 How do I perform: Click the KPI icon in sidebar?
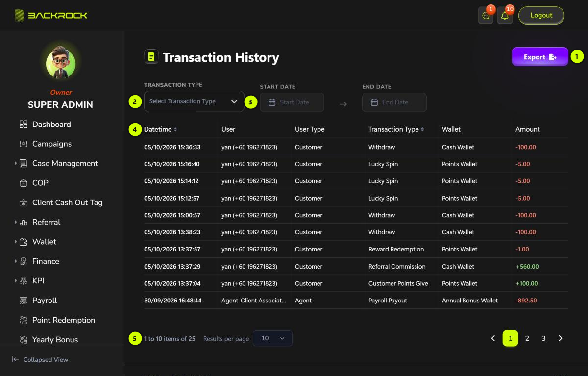tap(24, 281)
